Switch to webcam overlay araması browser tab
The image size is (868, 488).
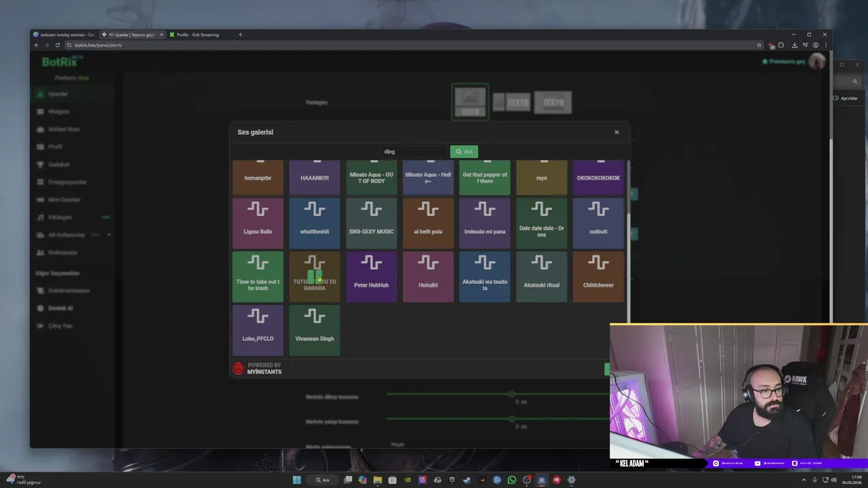[66, 35]
